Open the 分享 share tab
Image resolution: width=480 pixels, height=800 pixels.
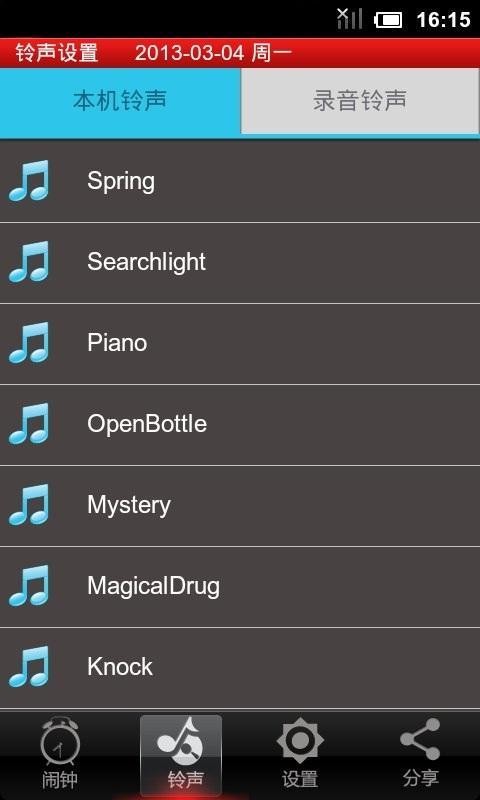(420, 756)
